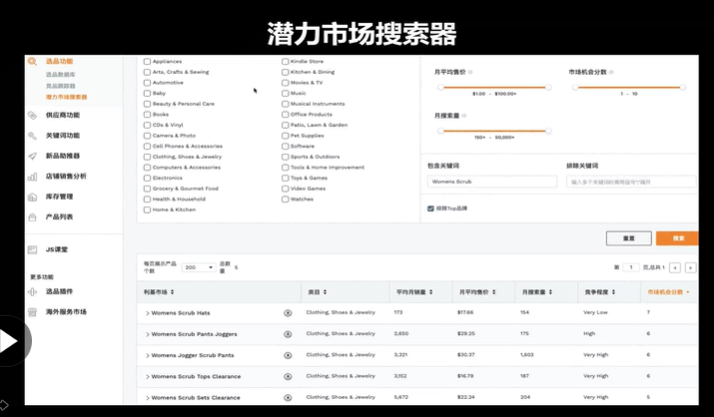Click the paper plane icon beside 新品助推器
The height and width of the screenshot is (417, 714).
pos(32,156)
